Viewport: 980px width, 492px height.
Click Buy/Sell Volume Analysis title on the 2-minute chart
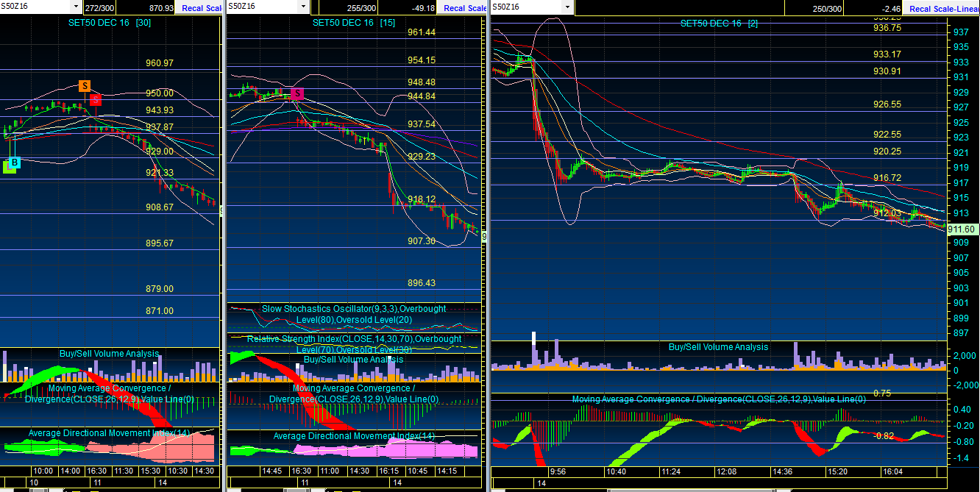coord(718,347)
